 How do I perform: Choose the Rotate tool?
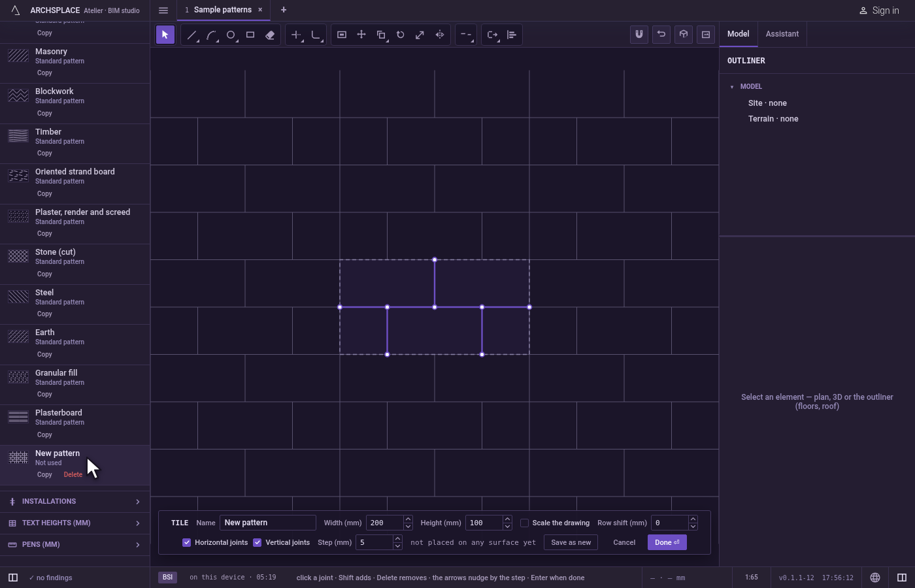(x=401, y=35)
